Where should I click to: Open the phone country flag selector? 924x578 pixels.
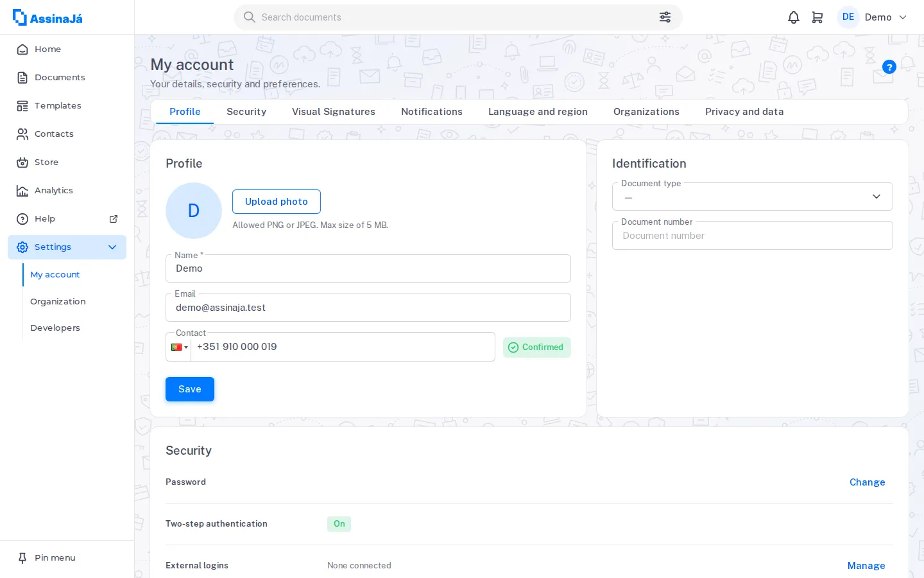click(179, 347)
